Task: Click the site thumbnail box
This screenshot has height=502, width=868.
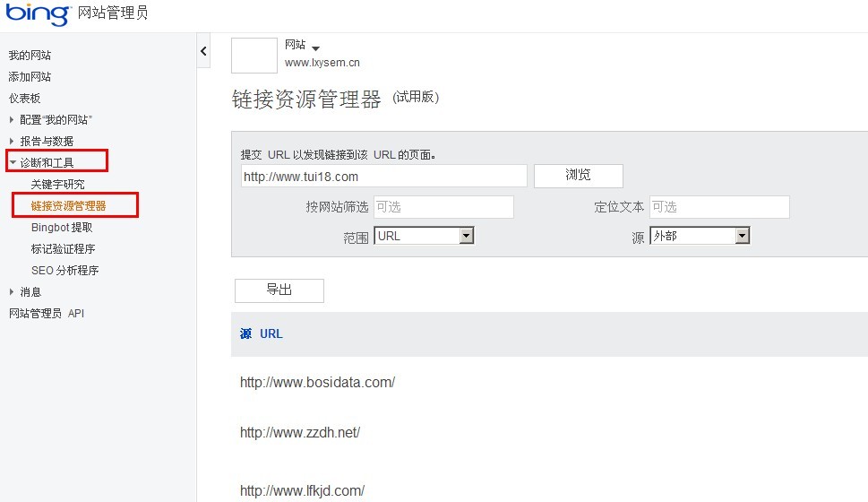Action: 254,56
